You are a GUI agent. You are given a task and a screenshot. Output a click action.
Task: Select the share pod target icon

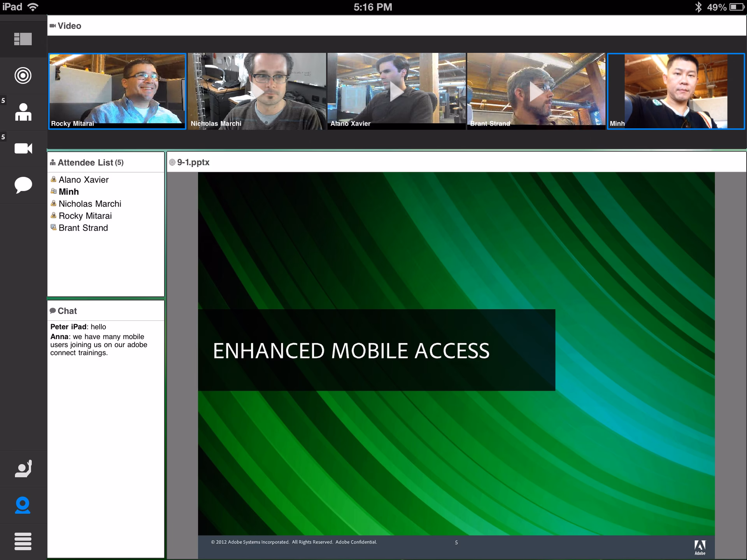pos(23,75)
